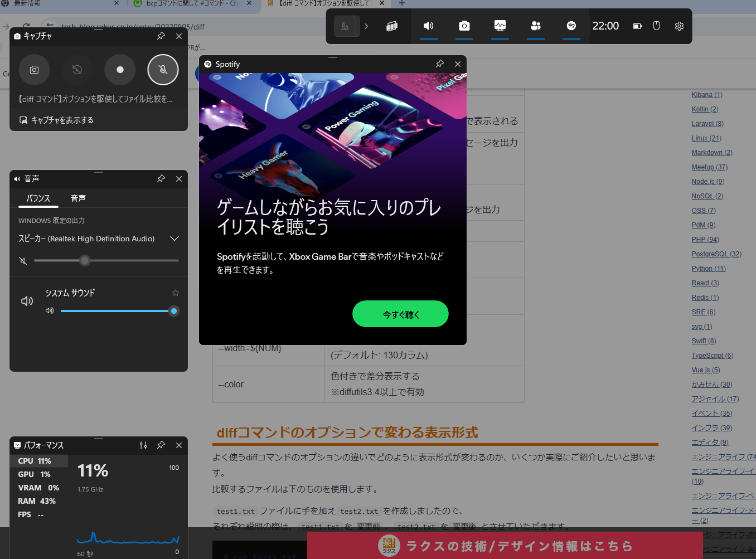756x559 pixels.
Task: Click the battery status icon in Game Bar
Action: pos(637,26)
